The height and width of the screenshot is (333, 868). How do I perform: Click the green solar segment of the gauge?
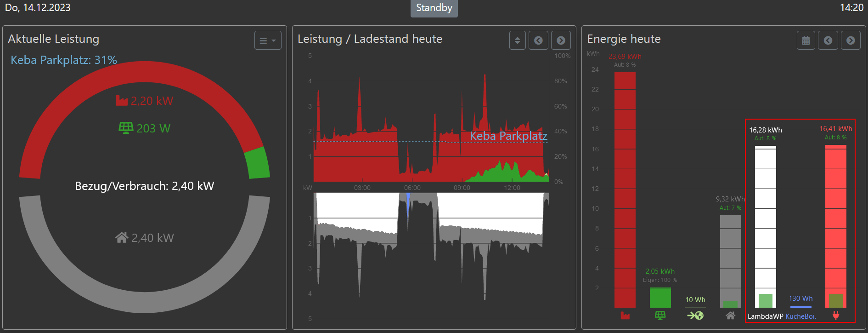click(257, 163)
